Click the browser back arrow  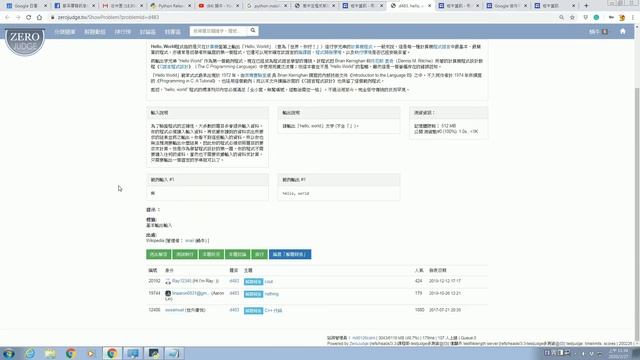pyautogui.click(x=7, y=18)
